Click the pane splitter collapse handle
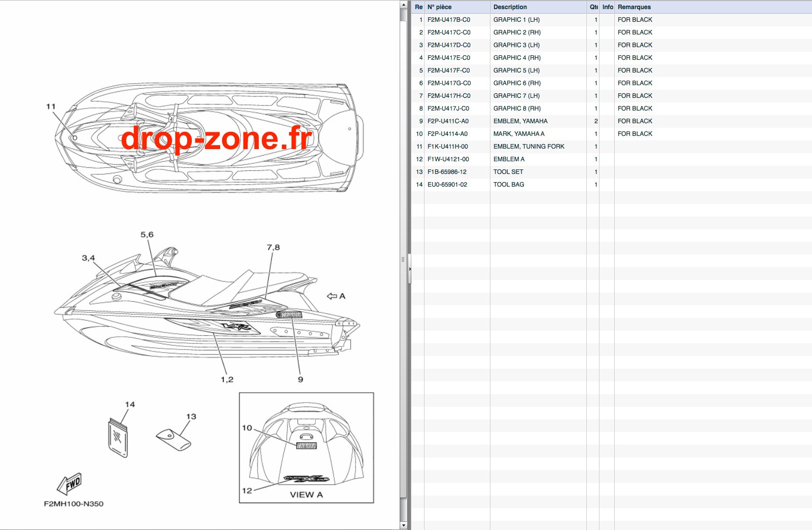 [409, 269]
